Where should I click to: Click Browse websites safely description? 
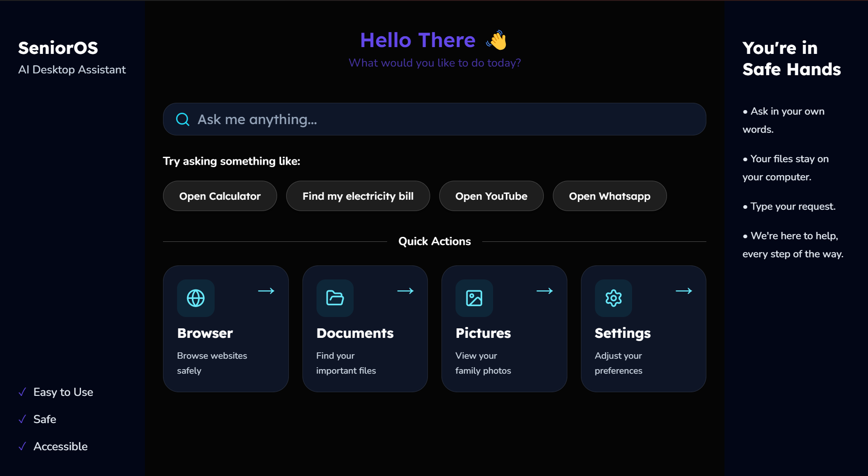coord(212,363)
